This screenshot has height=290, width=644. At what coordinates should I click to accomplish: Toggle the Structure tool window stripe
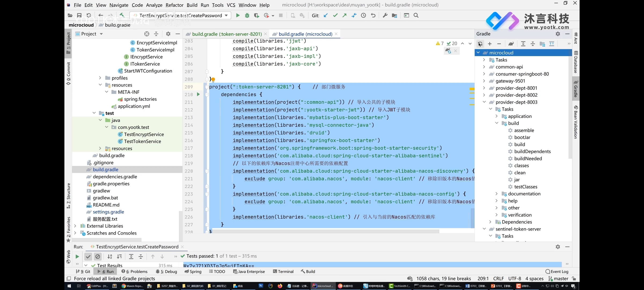pos(68,195)
